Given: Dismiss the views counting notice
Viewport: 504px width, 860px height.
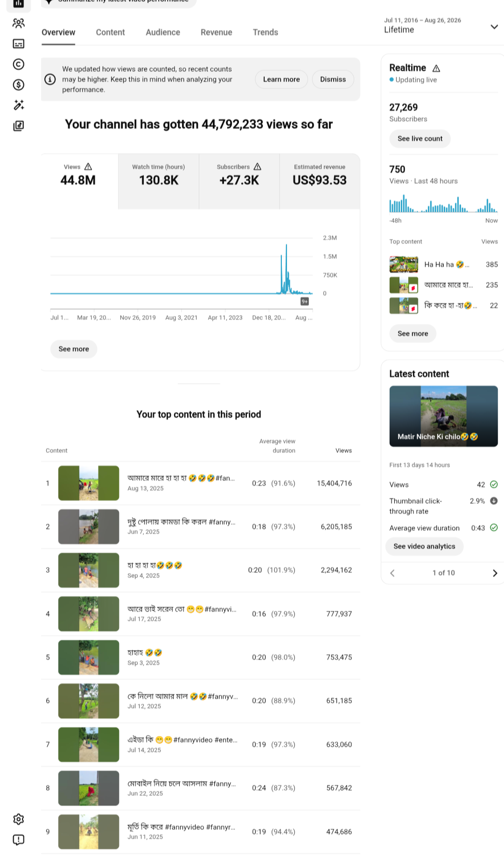Looking at the screenshot, I should point(333,79).
